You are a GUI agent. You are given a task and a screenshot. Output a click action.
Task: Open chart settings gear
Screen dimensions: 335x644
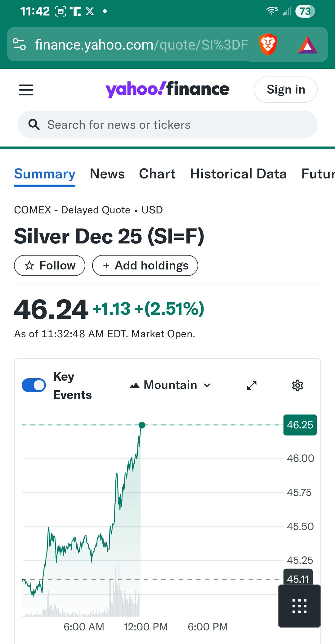point(297,385)
